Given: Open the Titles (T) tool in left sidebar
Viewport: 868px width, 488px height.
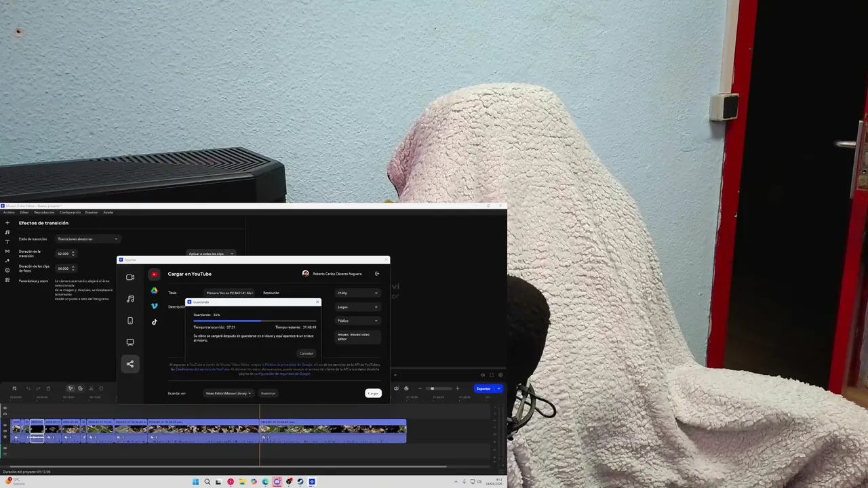Looking at the screenshot, I should coord(7,241).
